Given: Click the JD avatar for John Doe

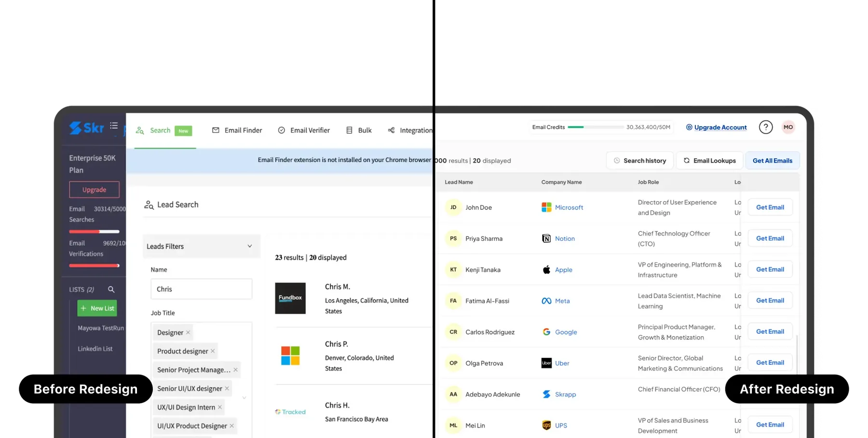Looking at the screenshot, I should pyautogui.click(x=453, y=207).
